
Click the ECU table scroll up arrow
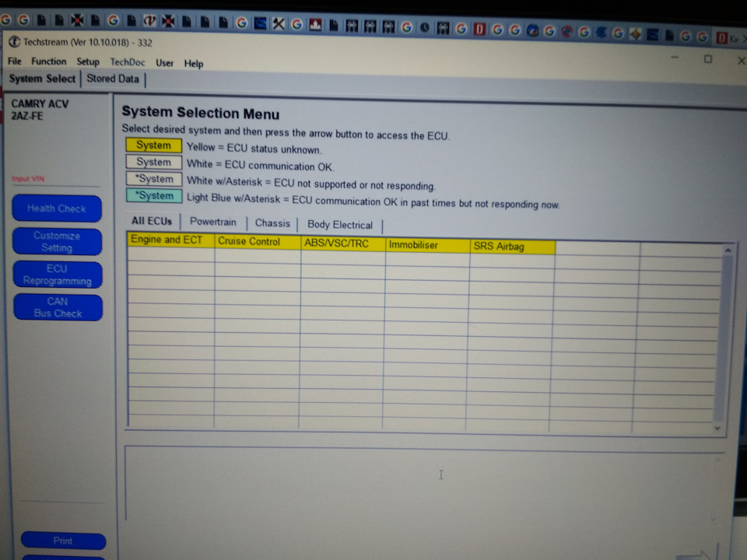(x=728, y=250)
